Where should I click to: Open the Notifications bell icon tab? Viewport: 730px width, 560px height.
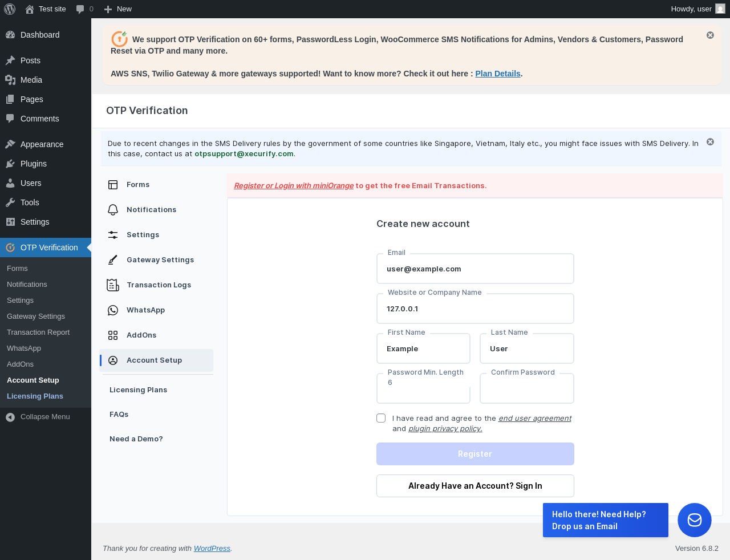click(x=113, y=210)
